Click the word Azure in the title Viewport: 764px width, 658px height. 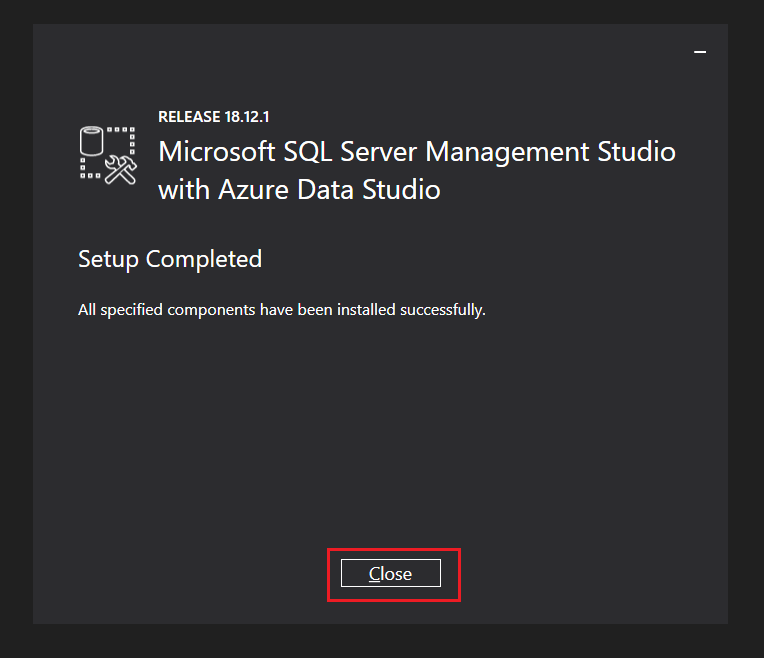[x=251, y=189]
